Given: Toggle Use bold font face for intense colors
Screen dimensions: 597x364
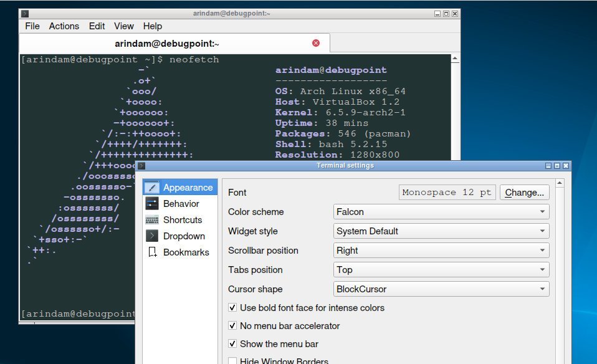Looking at the screenshot, I should pos(232,307).
